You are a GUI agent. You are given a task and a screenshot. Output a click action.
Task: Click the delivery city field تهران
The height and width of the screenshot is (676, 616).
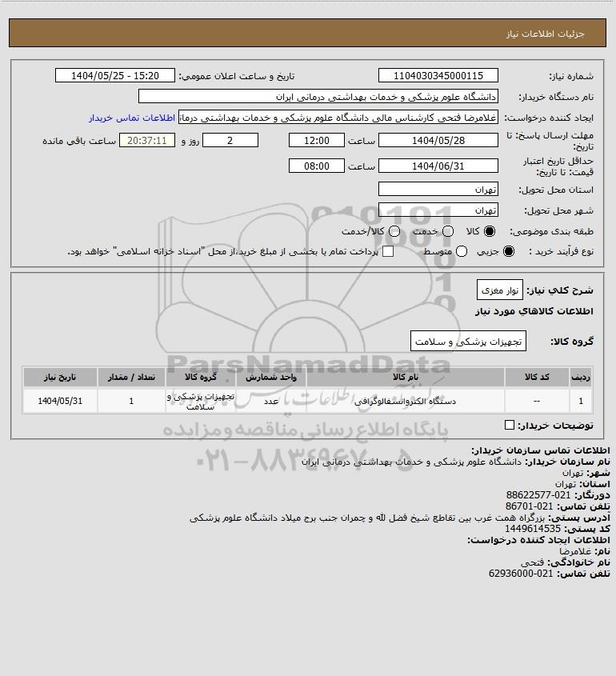(x=438, y=210)
